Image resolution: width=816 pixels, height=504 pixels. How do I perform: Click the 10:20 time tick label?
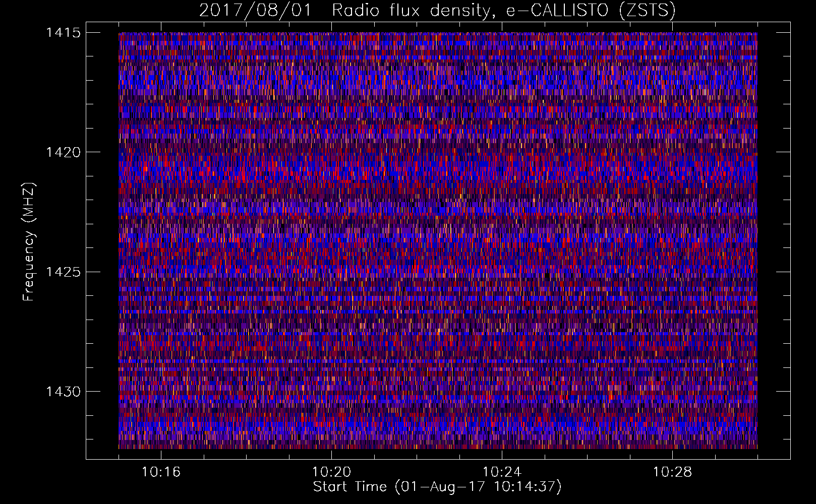pyautogui.click(x=331, y=472)
